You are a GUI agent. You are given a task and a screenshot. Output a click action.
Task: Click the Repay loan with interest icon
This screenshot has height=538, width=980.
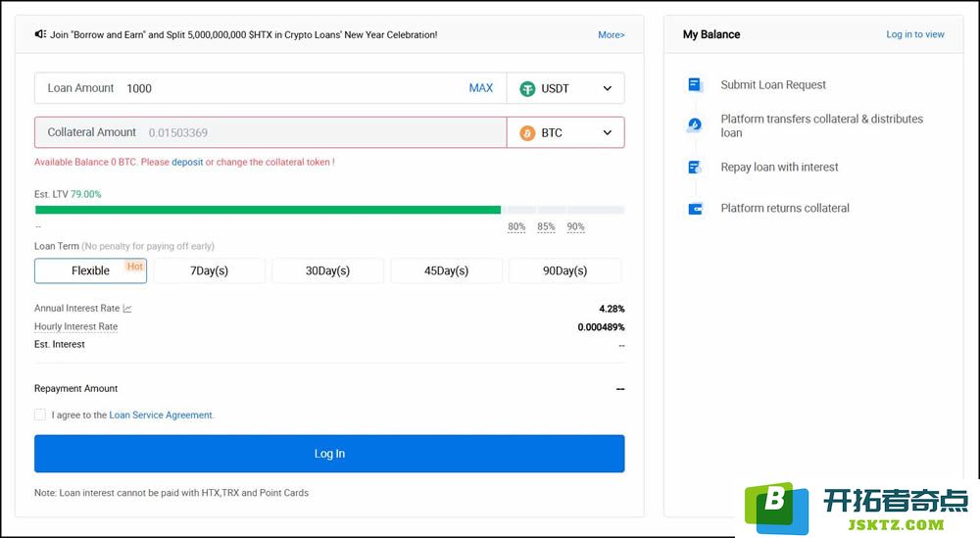tap(695, 167)
